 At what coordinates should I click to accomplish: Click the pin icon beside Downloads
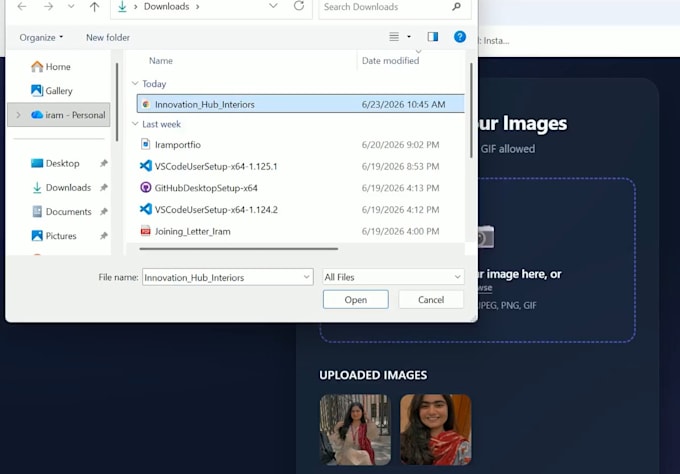click(104, 187)
